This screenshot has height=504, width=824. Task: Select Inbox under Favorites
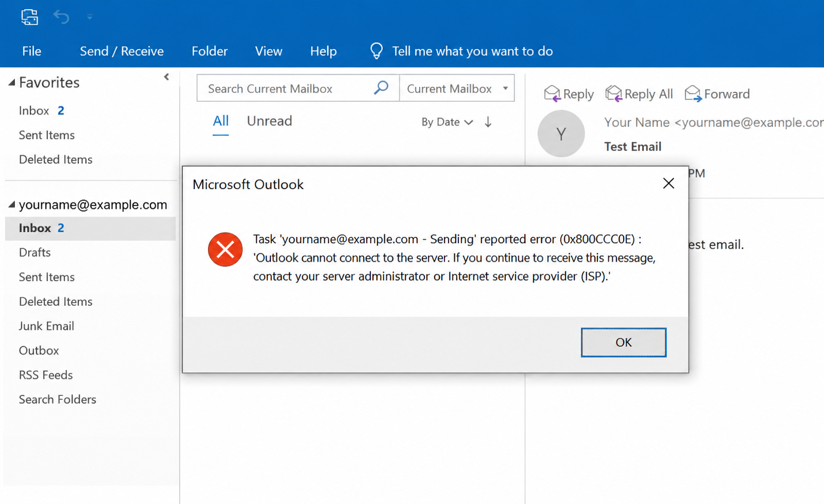click(x=34, y=110)
